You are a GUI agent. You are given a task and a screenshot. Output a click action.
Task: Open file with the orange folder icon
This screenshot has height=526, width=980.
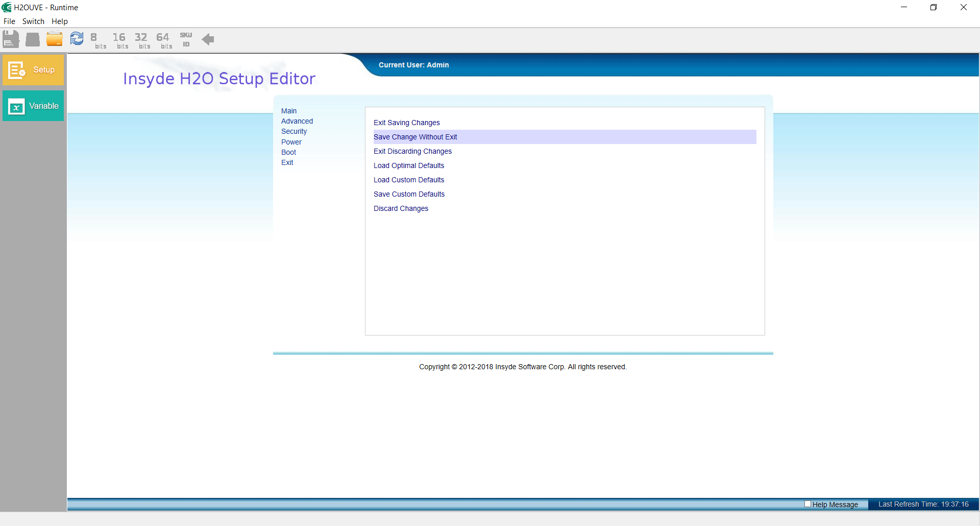point(55,39)
